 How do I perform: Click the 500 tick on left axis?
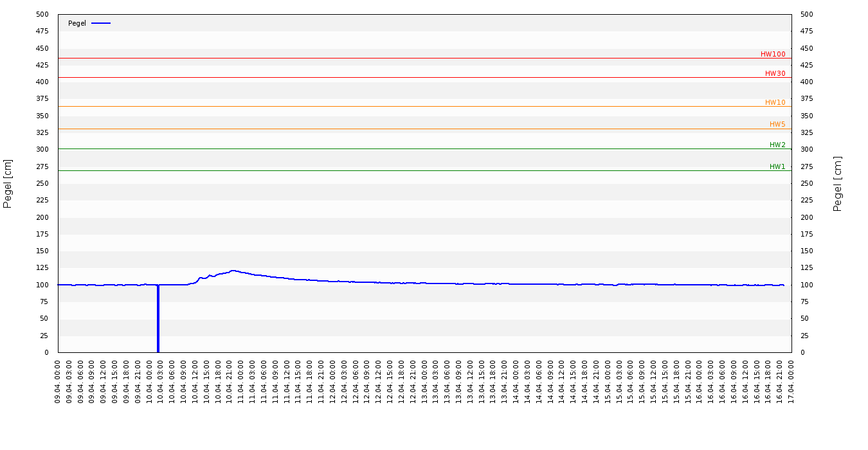[x=42, y=14]
